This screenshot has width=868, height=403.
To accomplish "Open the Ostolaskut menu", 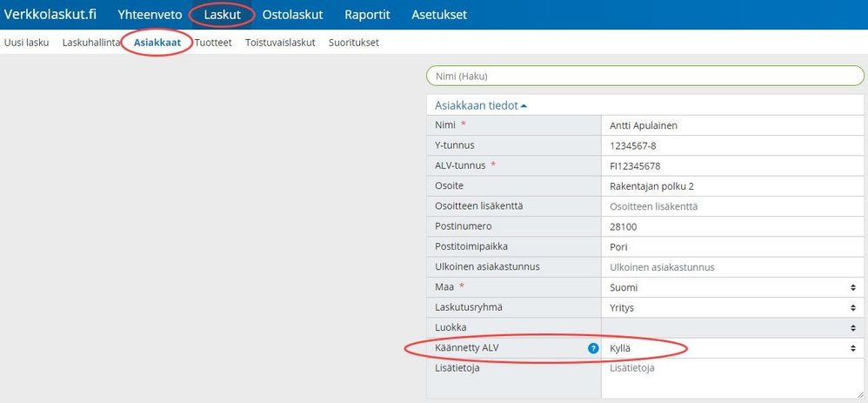I will pos(293,15).
